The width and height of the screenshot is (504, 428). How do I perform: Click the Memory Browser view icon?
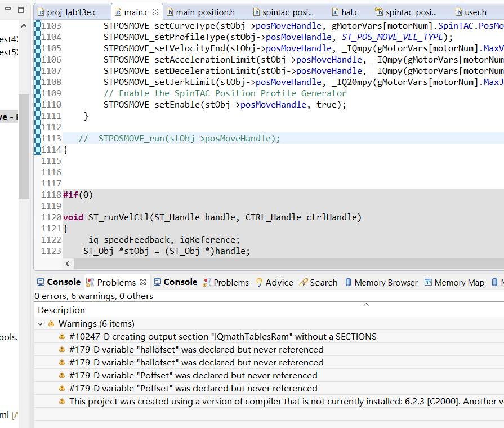pos(348,282)
